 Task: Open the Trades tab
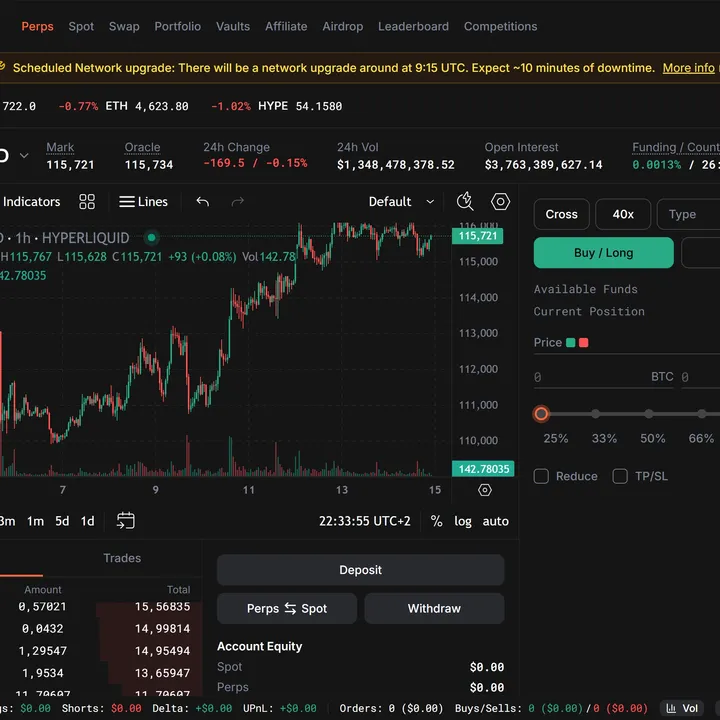coord(122,558)
